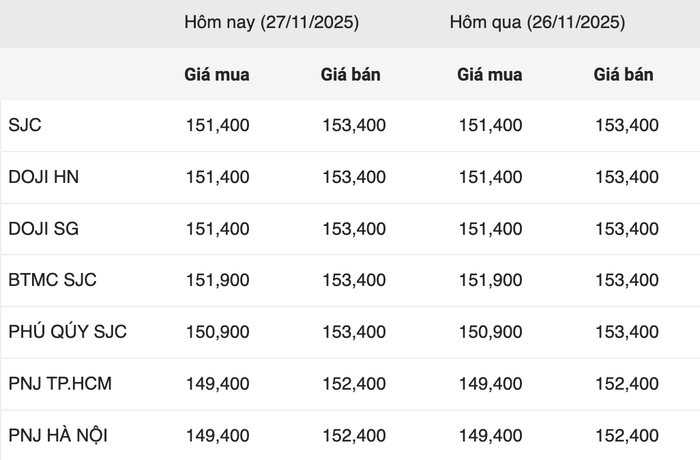Click the Hôm qua (26/11/2025) header
700x460 pixels.
tap(537, 23)
